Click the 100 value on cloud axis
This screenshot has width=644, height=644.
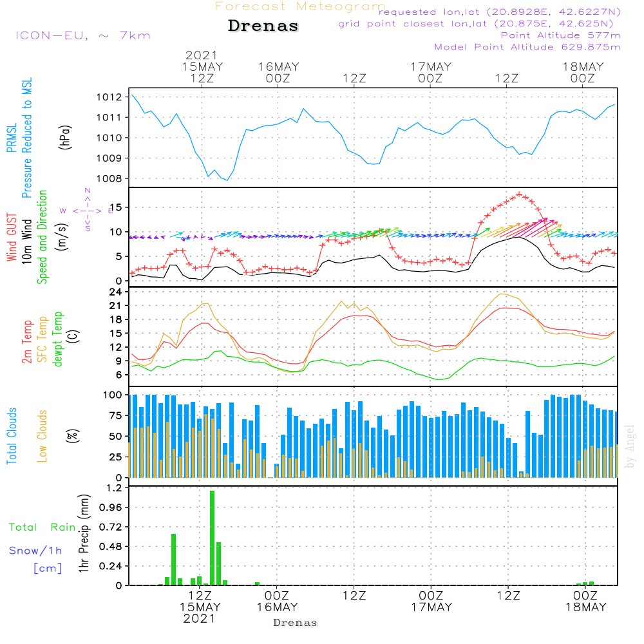pyautogui.click(x=113, y=395)
